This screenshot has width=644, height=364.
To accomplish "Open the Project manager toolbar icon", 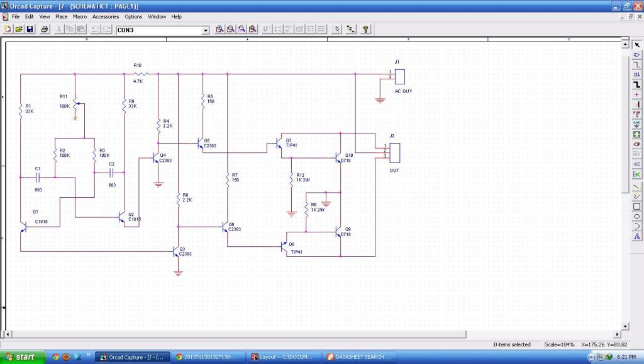I will point(351,29).
